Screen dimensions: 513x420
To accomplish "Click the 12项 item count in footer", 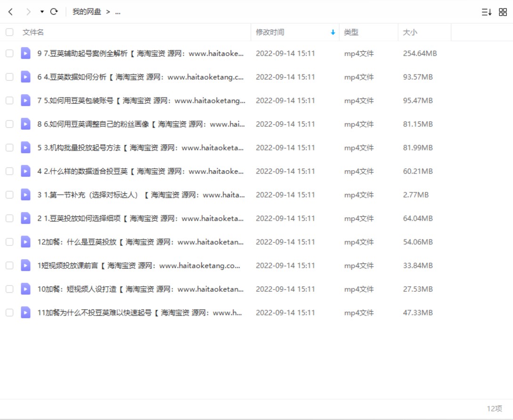I will click(494, 409).
